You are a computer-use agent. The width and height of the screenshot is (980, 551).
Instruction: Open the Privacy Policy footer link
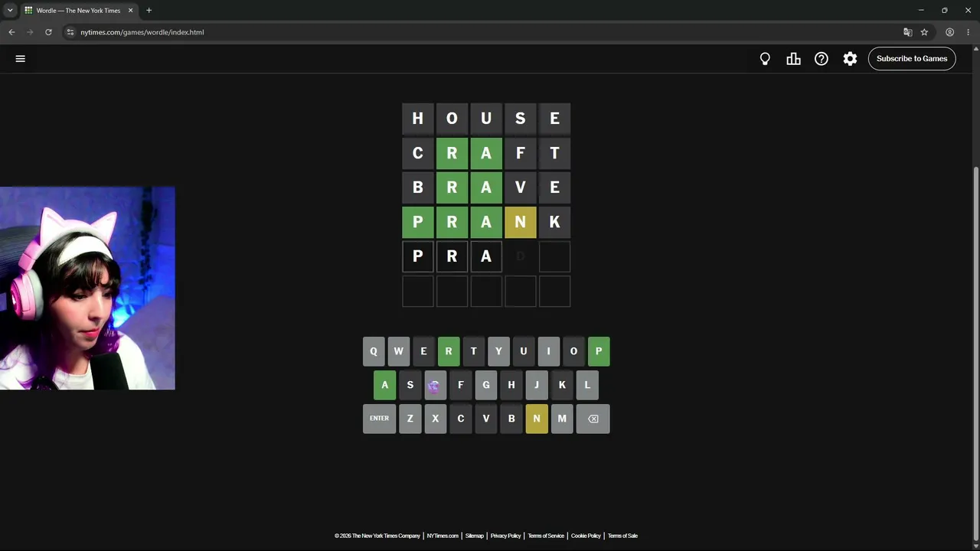click(505, 536)
